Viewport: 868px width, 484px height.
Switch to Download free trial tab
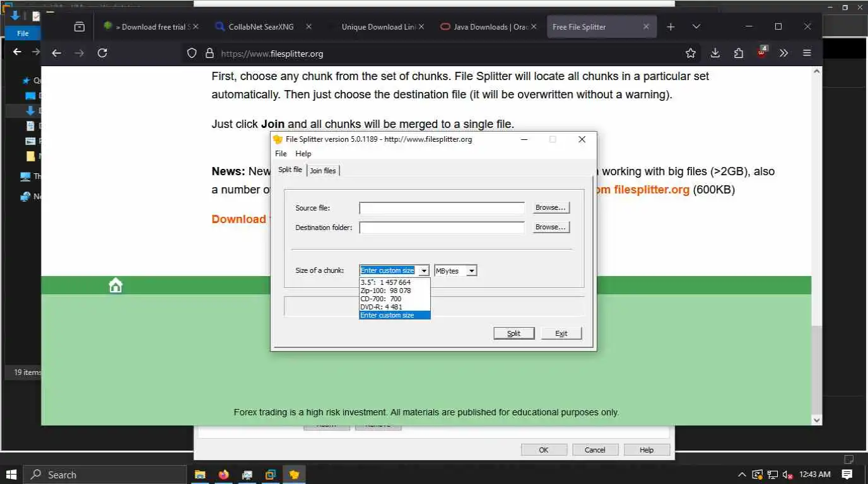150,26
